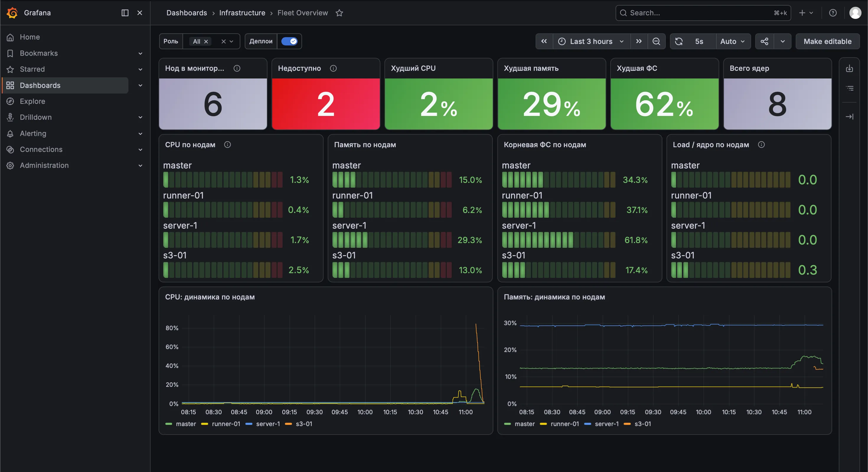The image size is (868, 472).
Task: Show info for CPU по нодам panel
Action: 227,145
